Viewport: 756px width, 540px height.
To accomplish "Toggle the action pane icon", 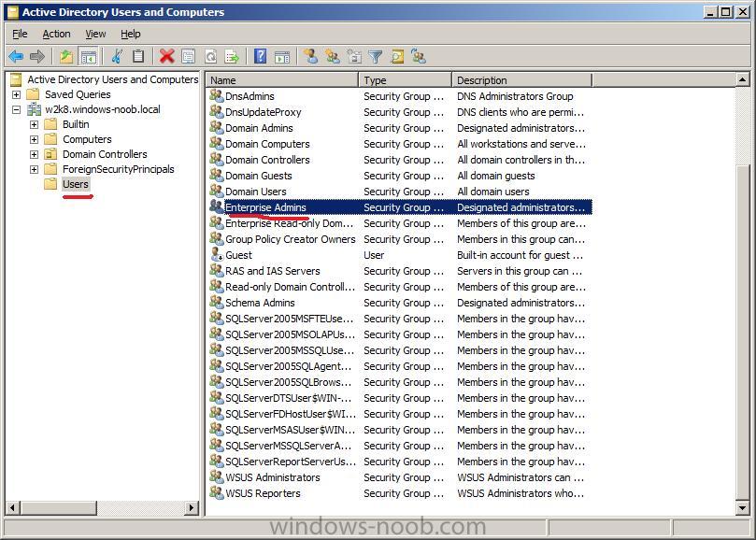I will (282, 57).
